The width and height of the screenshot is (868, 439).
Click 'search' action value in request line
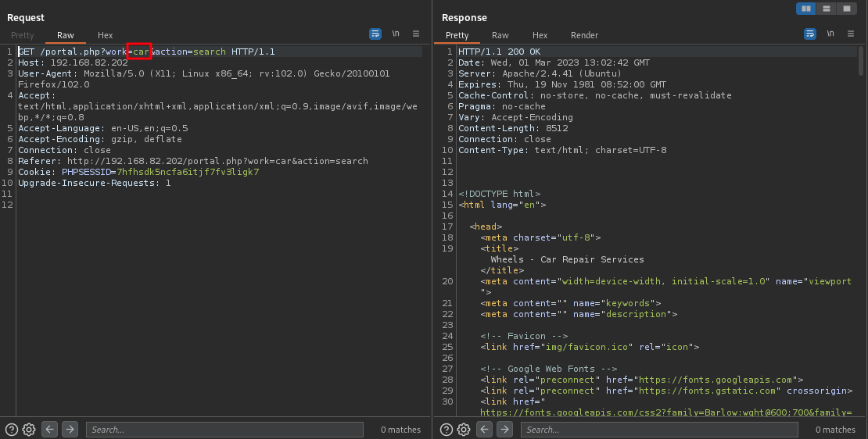click(210, 52)
